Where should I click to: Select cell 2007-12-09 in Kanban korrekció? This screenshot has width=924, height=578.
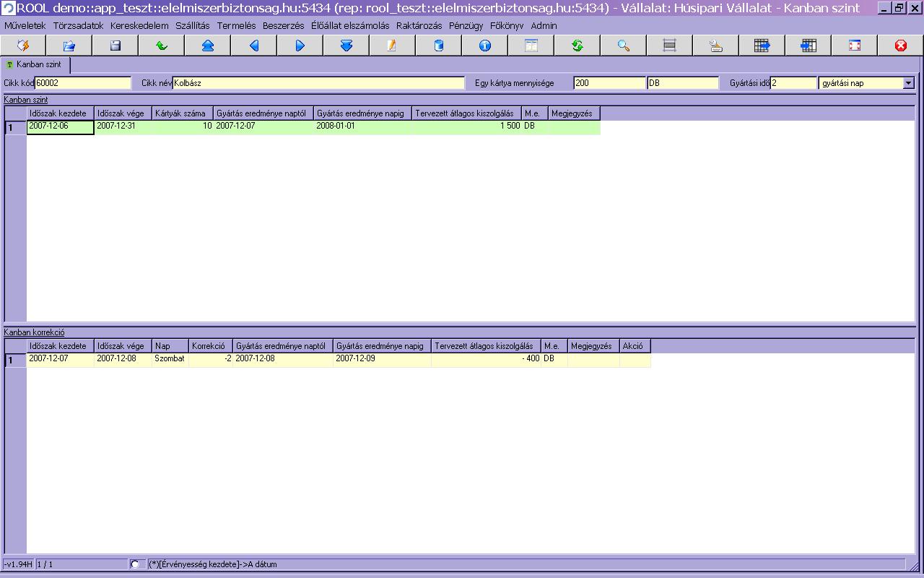tap(383, 360)
